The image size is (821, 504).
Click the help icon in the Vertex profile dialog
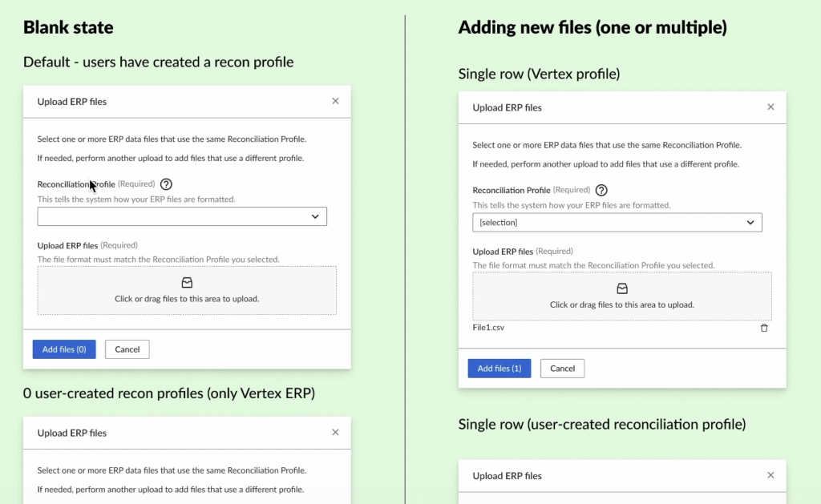[x=601, y=191]
